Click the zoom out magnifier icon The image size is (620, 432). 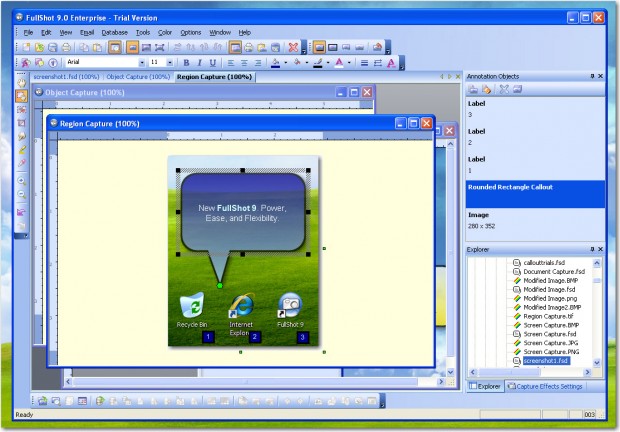(x=22, y=194)
